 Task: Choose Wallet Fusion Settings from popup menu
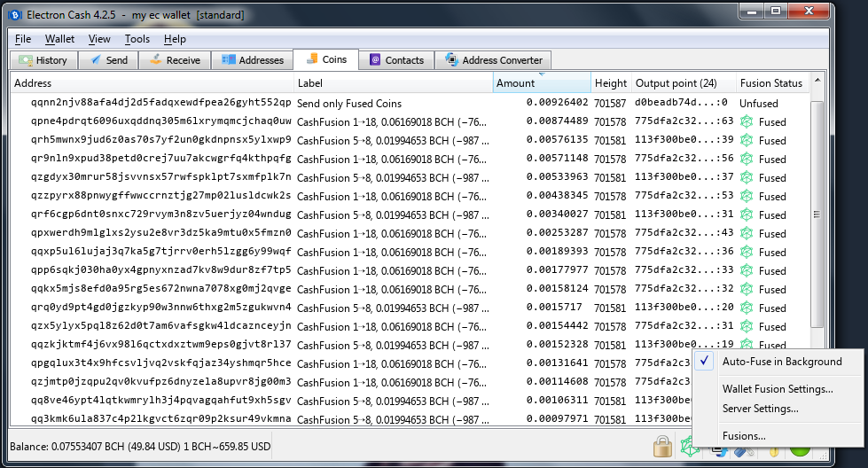point(778,389)
